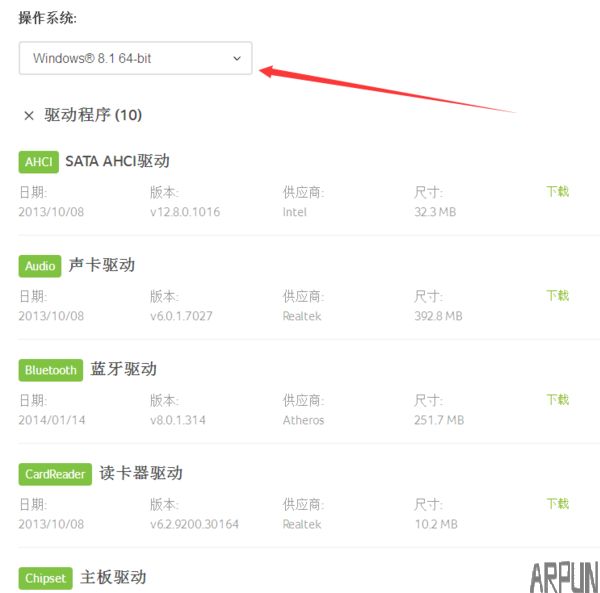Screen dimensions: 600x593
Task: Download the Realtek 声卡驱动 audio driver
Action: pos(558,295)
